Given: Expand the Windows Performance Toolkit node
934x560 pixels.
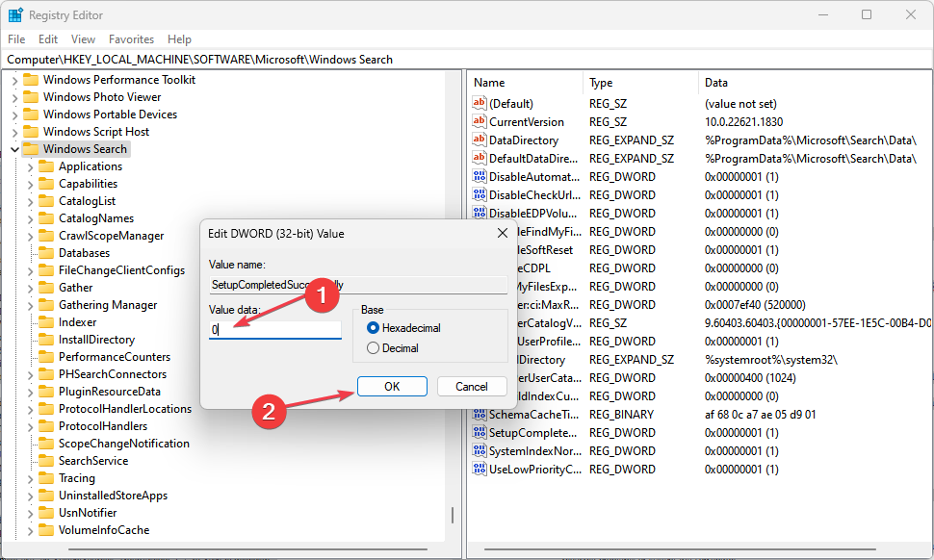Looking at the screenshot, I should 14,80.
